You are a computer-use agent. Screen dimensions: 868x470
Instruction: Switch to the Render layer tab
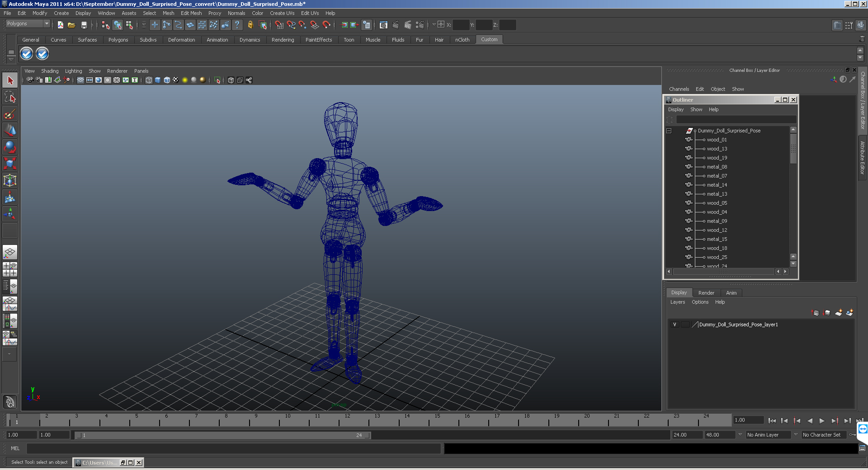coord(706,293)
